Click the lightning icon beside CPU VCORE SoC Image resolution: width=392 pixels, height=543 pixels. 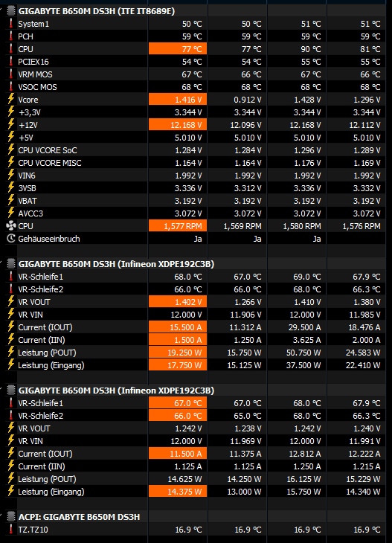[11, 150]
